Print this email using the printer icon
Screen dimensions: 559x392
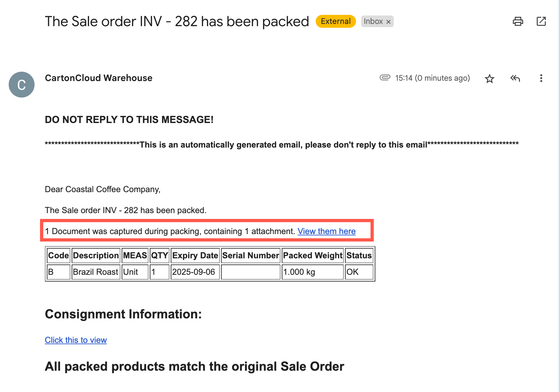point(518,21)
